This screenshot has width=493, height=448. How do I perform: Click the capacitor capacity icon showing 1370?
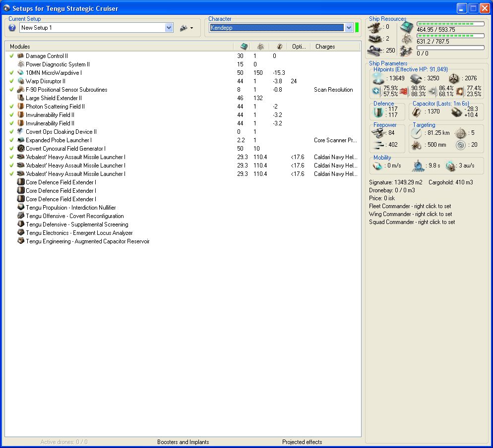coord(417,112)
